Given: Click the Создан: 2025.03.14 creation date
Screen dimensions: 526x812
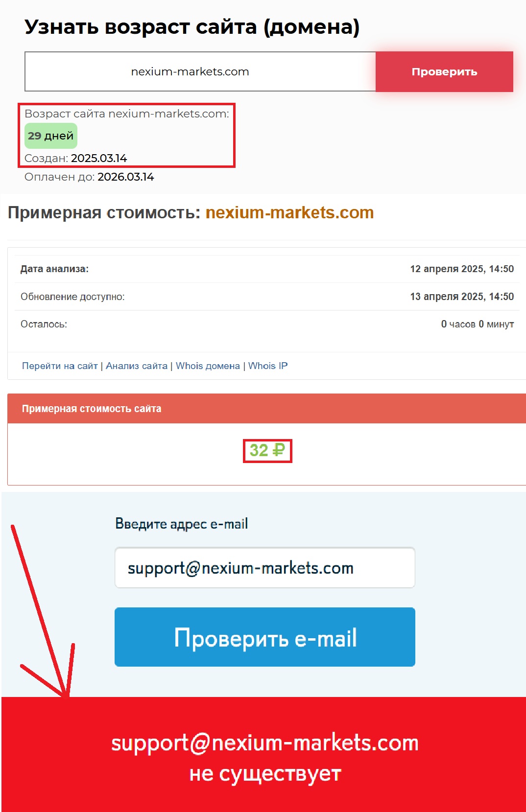Looking at the screenshot, I should (x=76, y=158).
